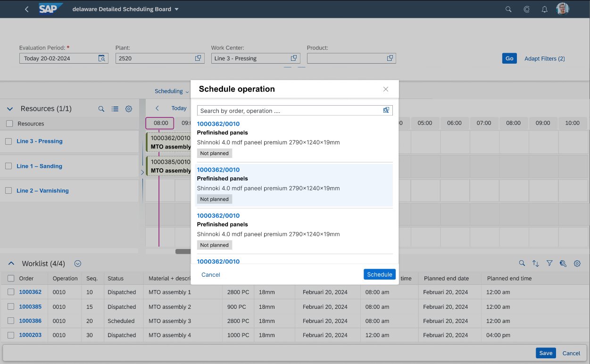Click the Search by order, operation field
The image size is (590, 364).
(x=289, y=111)
